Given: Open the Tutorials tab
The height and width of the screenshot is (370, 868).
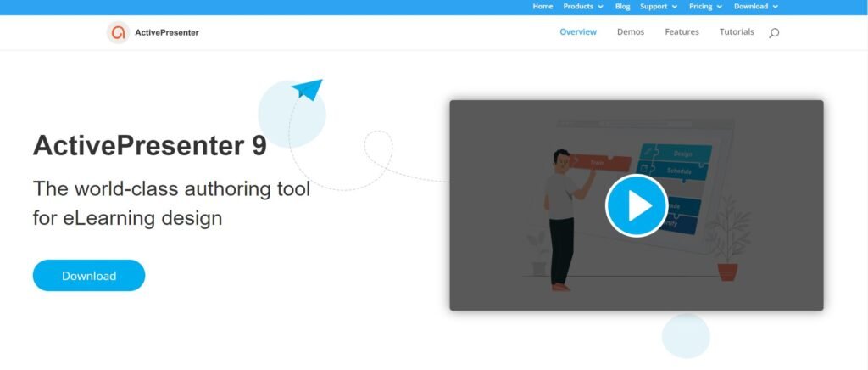Looking at the screenshot, I should pyautogui.click(x=737, y=32).
